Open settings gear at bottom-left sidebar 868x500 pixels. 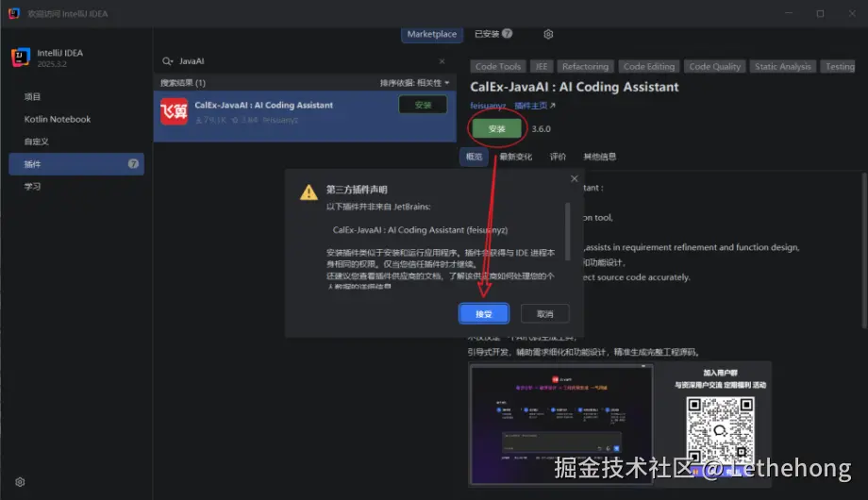coord(20,482)
